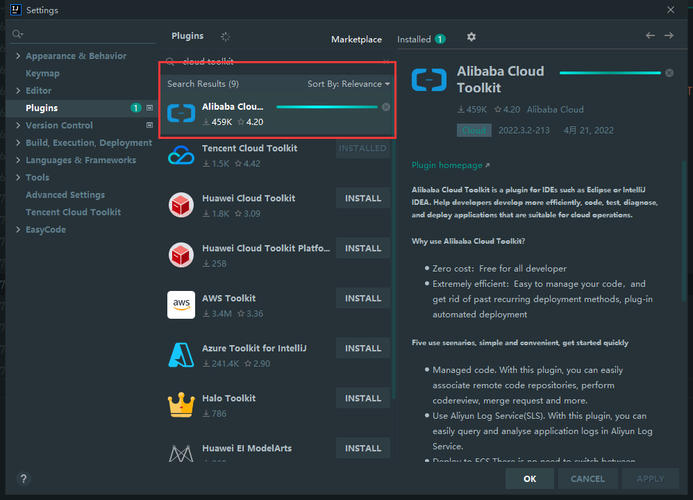Viewport: 693px width, 500px height.
Task: Open the help question mark button
Action: point(23,479)
